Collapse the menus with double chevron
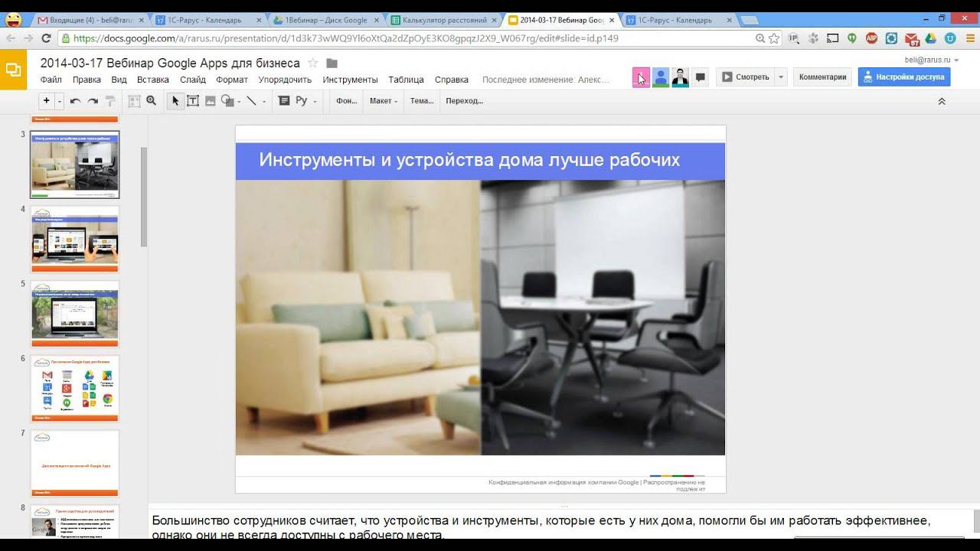The width and height of the screenshot is (980, 551). coord(942,101)
